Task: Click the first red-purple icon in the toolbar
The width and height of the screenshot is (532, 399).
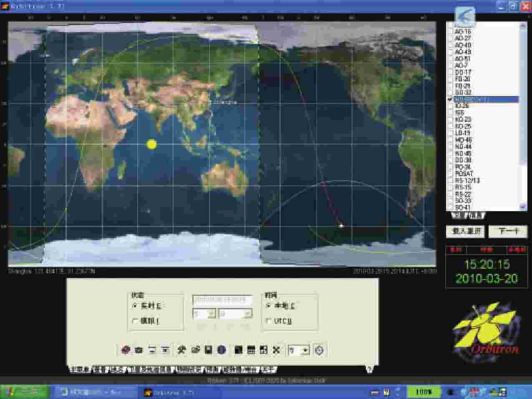Action: [x=126, y=350]
